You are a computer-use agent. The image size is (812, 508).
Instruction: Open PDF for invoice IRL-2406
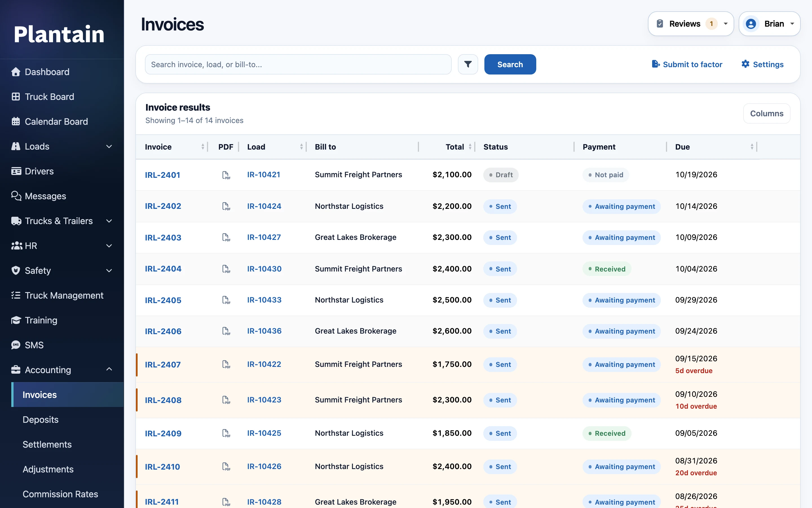tap(226, 331)
